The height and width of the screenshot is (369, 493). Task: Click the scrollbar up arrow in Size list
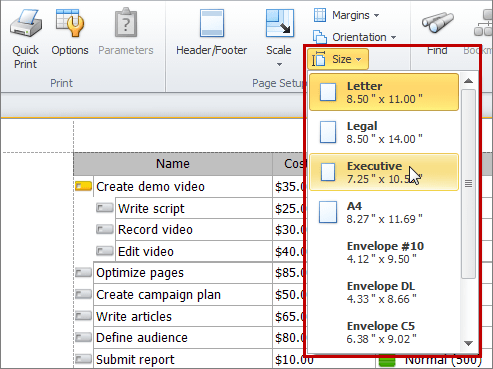pos(469,81)
